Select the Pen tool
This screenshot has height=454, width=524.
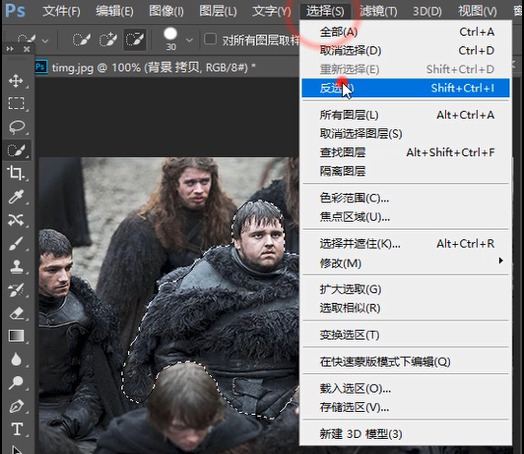[16, 406]
